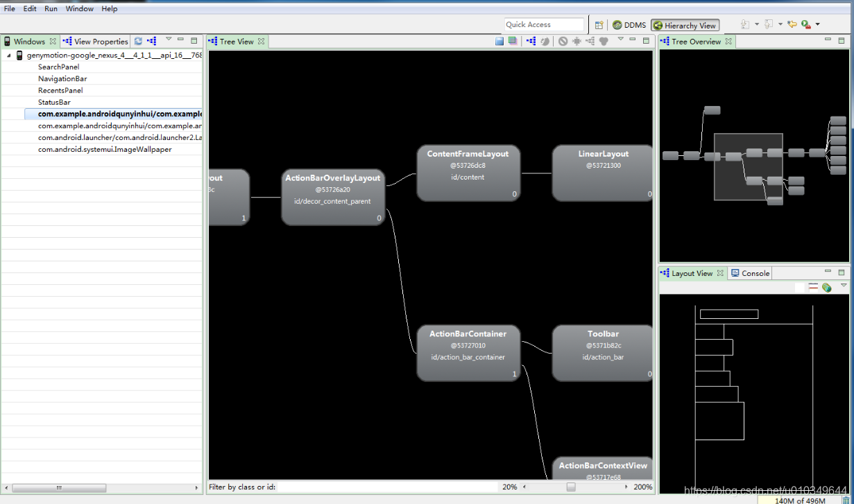Open the Layout View panel menu triangle

(844, 285)
